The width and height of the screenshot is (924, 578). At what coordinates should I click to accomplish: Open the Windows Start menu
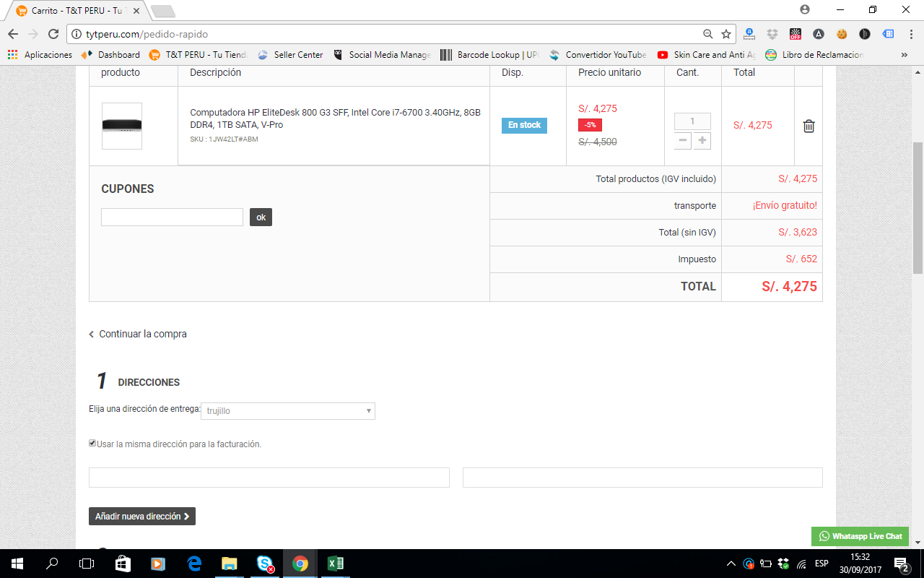(17, 564)
